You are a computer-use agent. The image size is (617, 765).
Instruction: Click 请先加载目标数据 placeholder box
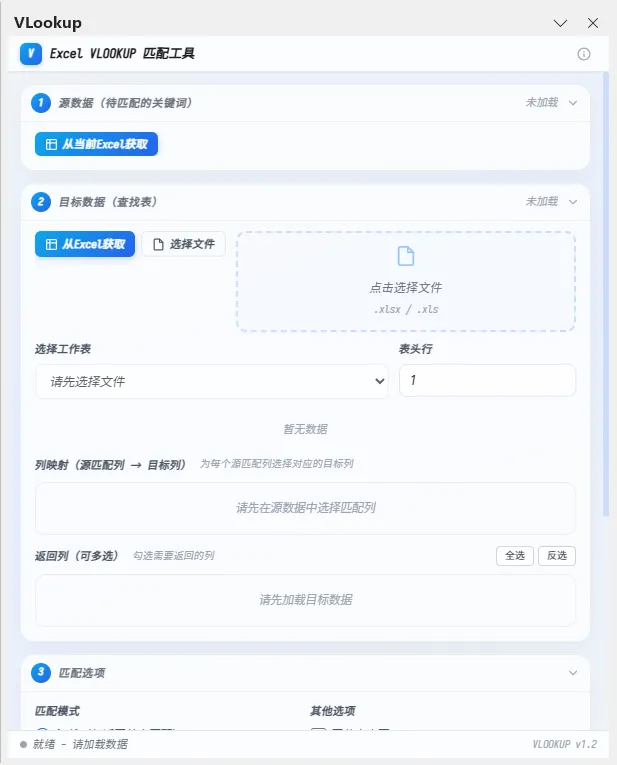305,600
